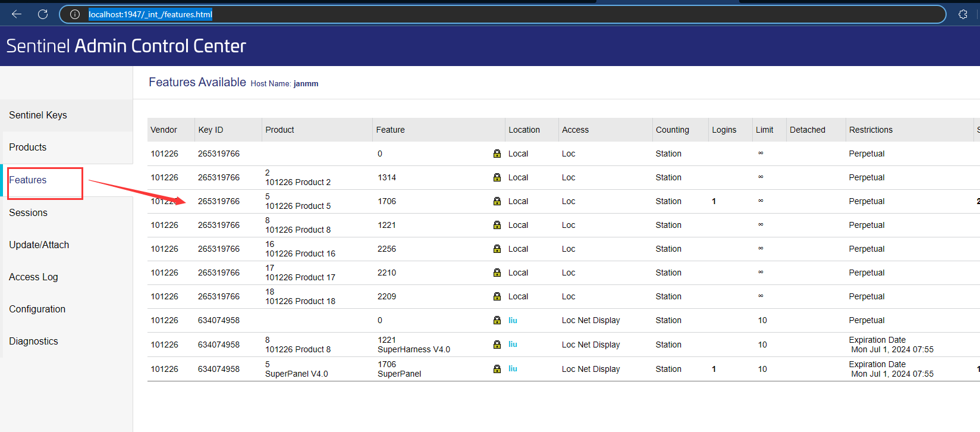View site information icon in address bar
The width and height of the screenshot is (980, 432).
click(x=75, y=14)
